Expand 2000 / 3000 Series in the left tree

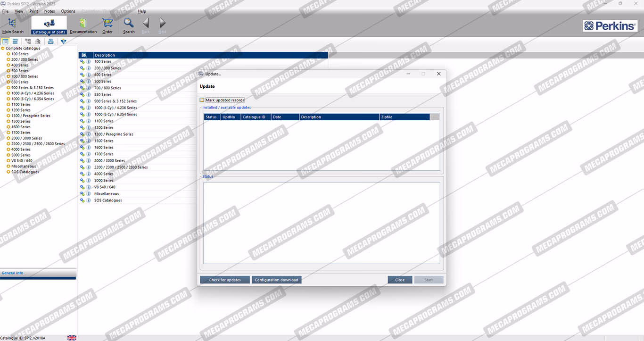click(8, 138)
